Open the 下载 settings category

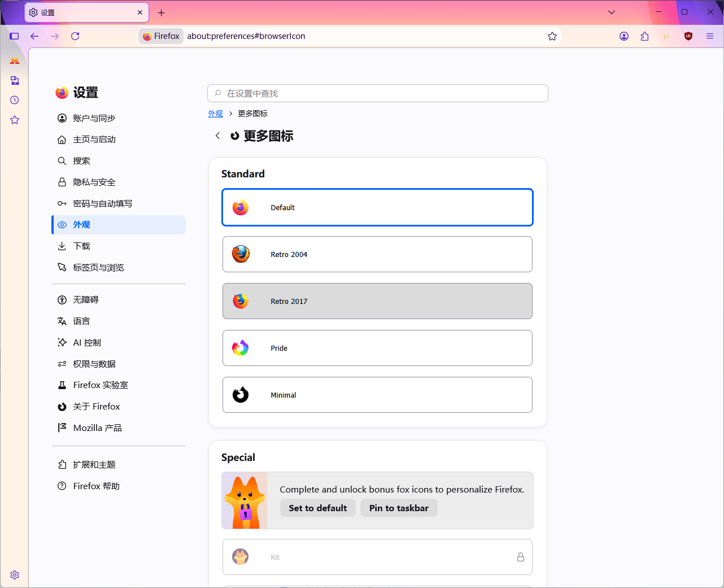(119, 246)
